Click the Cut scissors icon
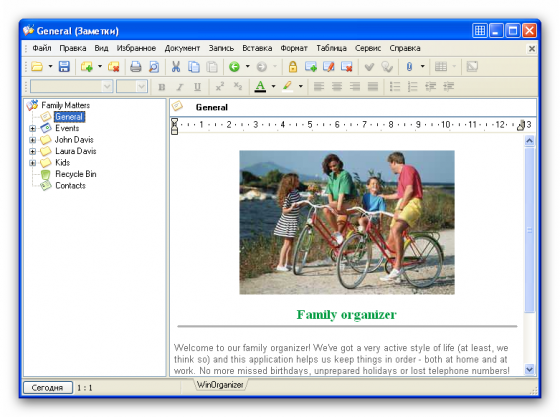The width and height of the screenshot is (560, 417). [175, 66]
